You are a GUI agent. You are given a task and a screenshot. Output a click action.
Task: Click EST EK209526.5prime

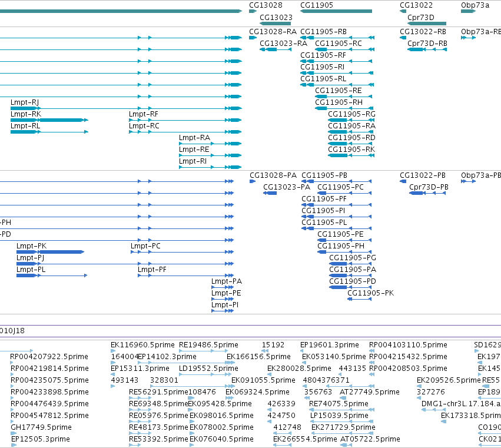449,380
